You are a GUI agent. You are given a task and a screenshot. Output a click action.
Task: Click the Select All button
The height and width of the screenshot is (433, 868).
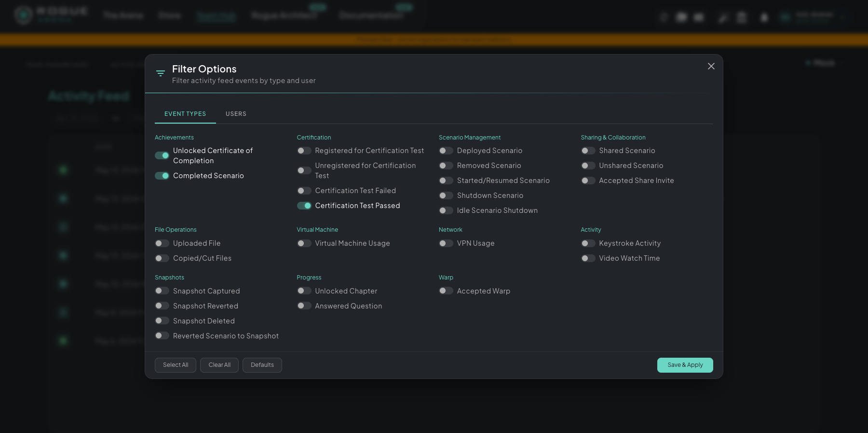point(176,365)
